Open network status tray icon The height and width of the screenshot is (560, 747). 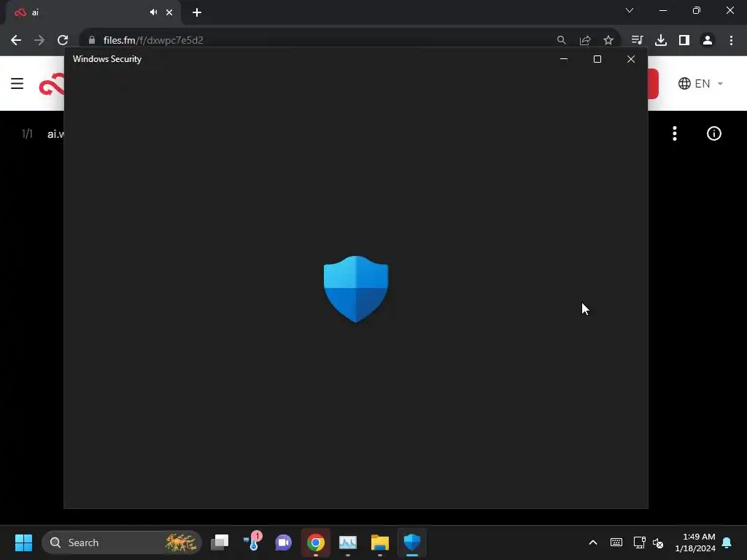(639, 542)
